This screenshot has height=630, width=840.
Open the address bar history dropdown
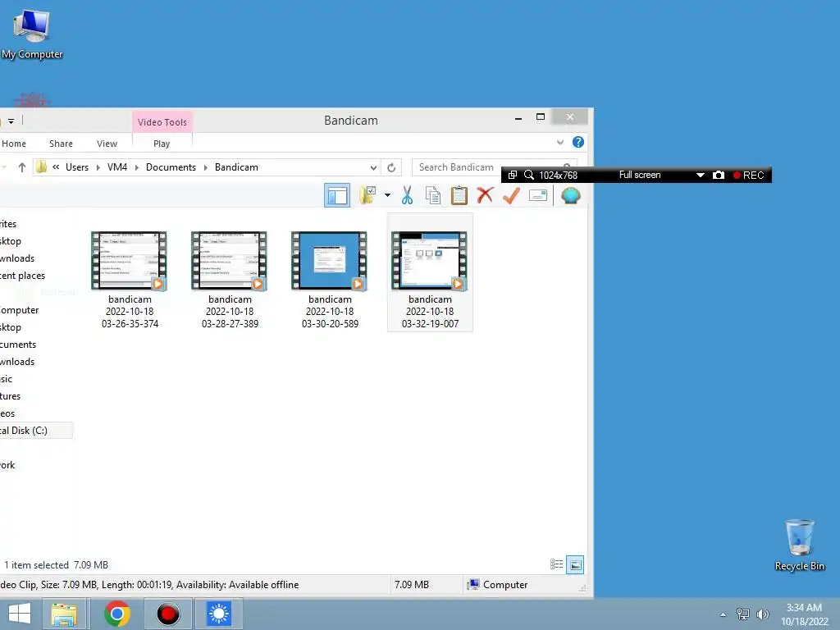(x=373, y=167)
